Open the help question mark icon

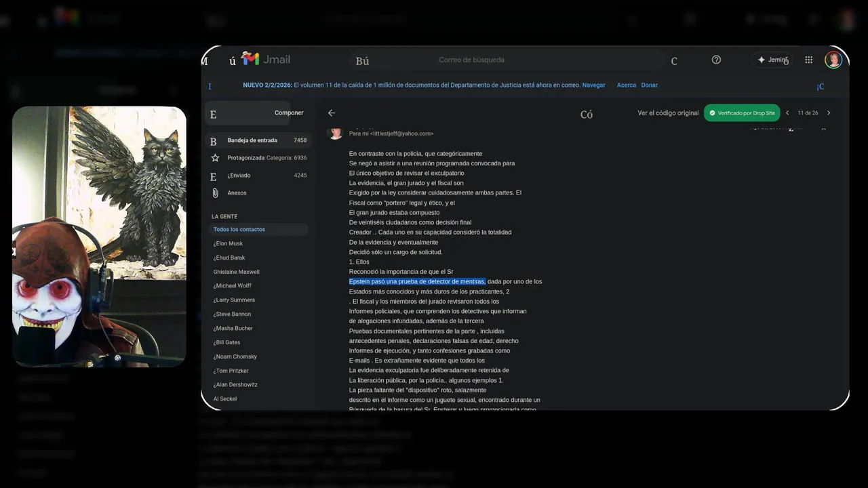(716, 60)
